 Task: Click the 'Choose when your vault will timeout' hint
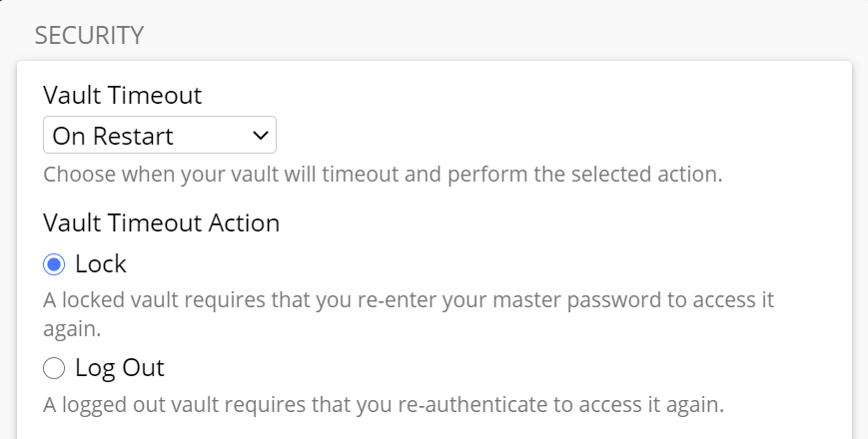click(x=382, y=175)
